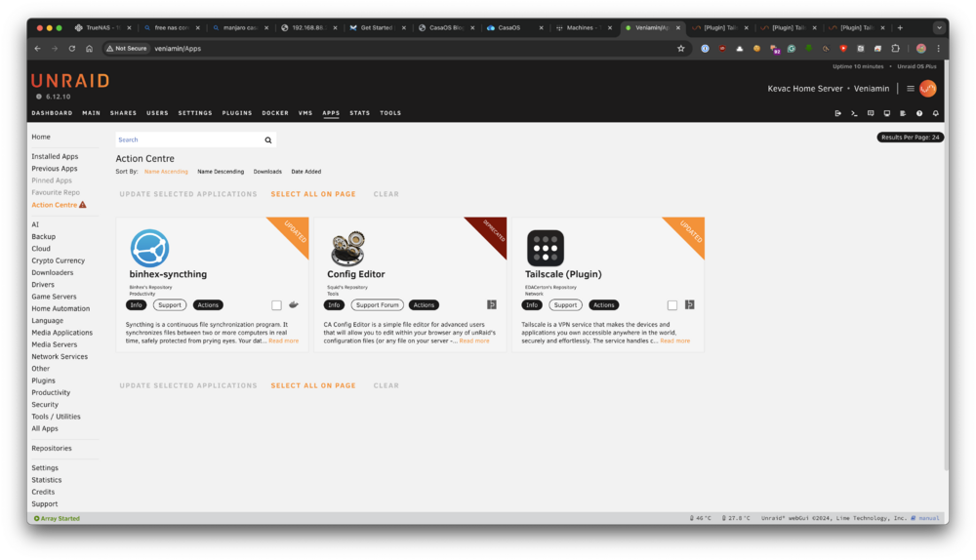Click the browser reload icon
The width and height of the screenshot is (976, 560).
tap(72, 49)
